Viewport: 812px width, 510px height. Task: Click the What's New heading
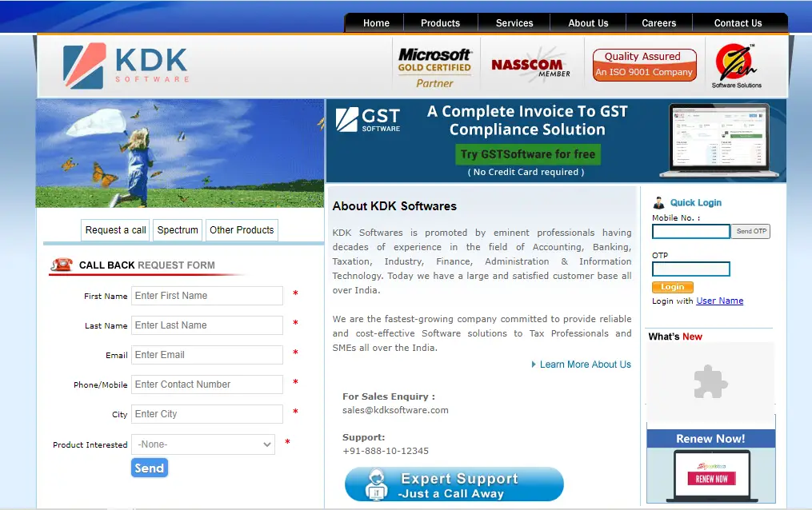[x=675, y=337]
